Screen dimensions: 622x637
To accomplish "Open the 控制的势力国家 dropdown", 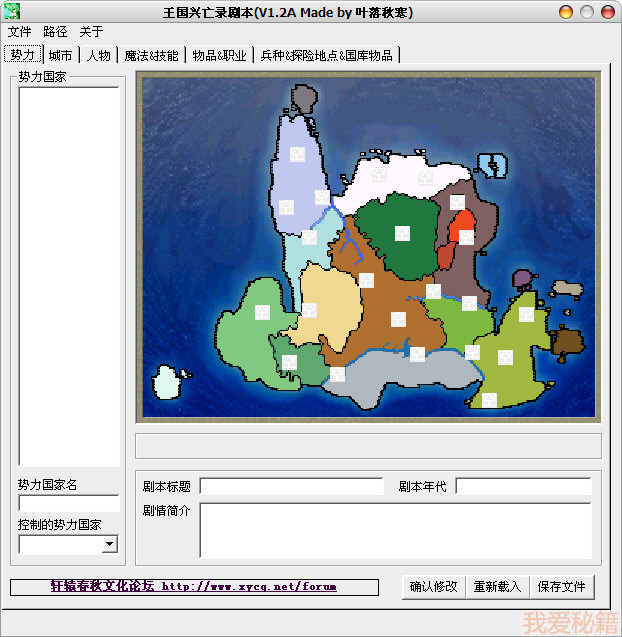I will point(109,544).
